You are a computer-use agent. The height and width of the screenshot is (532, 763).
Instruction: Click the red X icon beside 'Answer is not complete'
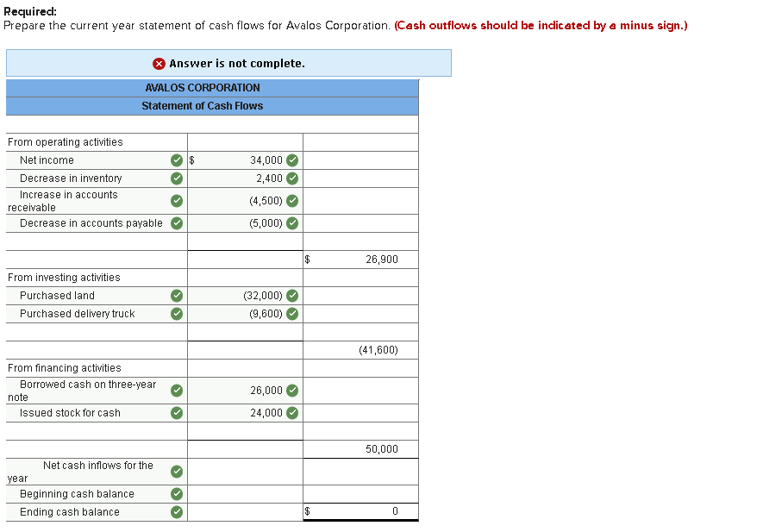[x=159, y=64]
